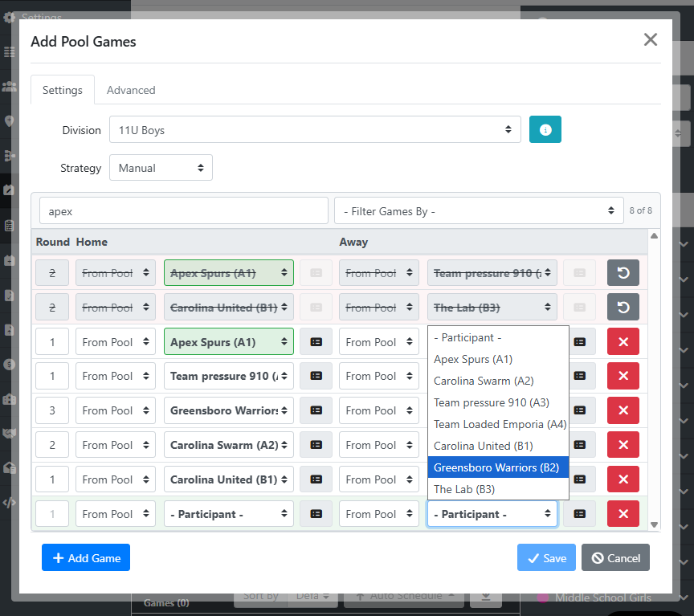Click the games list scroll up arrow

(x=654, y=236)
